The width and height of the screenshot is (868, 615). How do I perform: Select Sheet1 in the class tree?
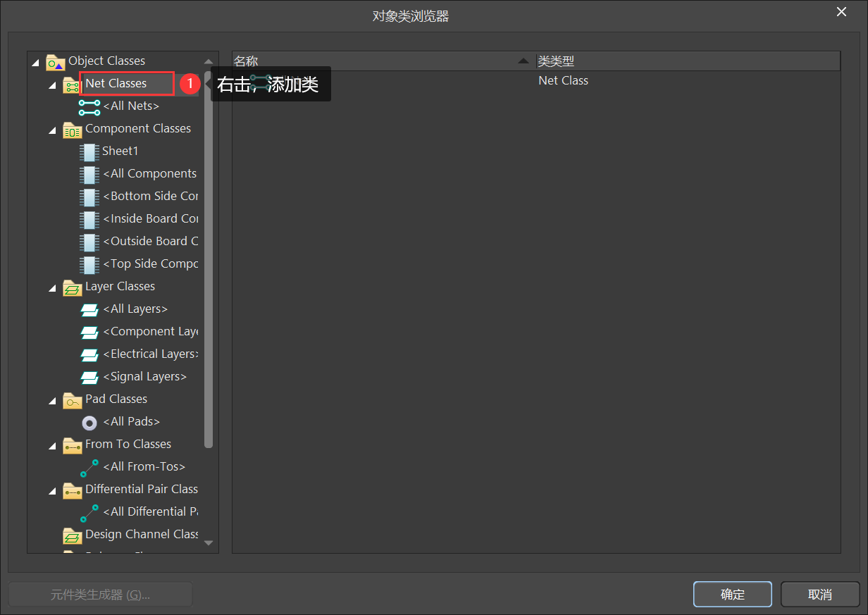click(120, 151)
